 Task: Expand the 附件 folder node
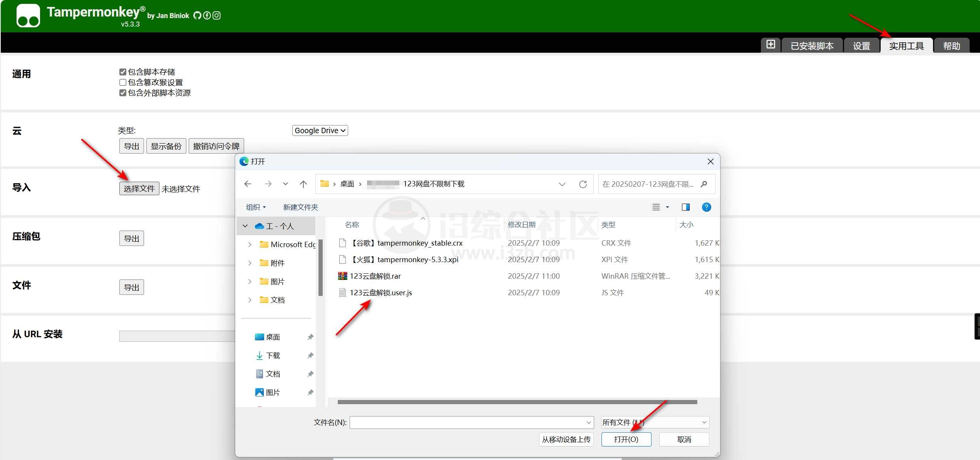[250, 263]
